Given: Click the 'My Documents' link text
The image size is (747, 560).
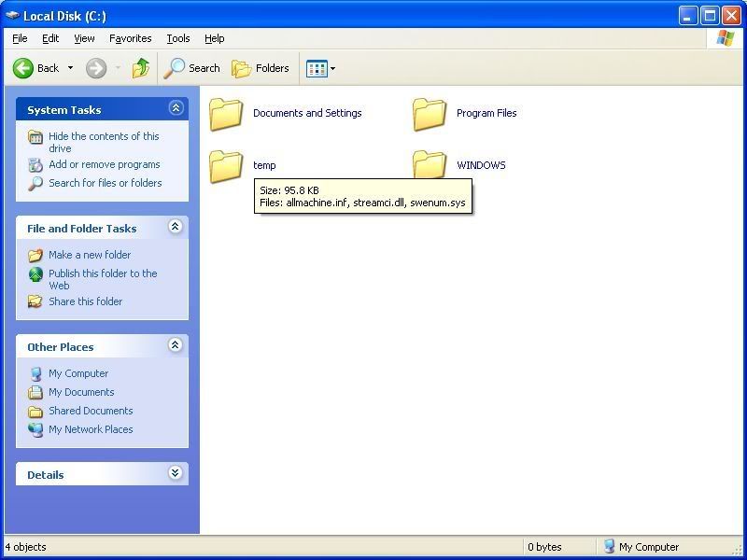Looking at the screenshot, I should 81,392.
